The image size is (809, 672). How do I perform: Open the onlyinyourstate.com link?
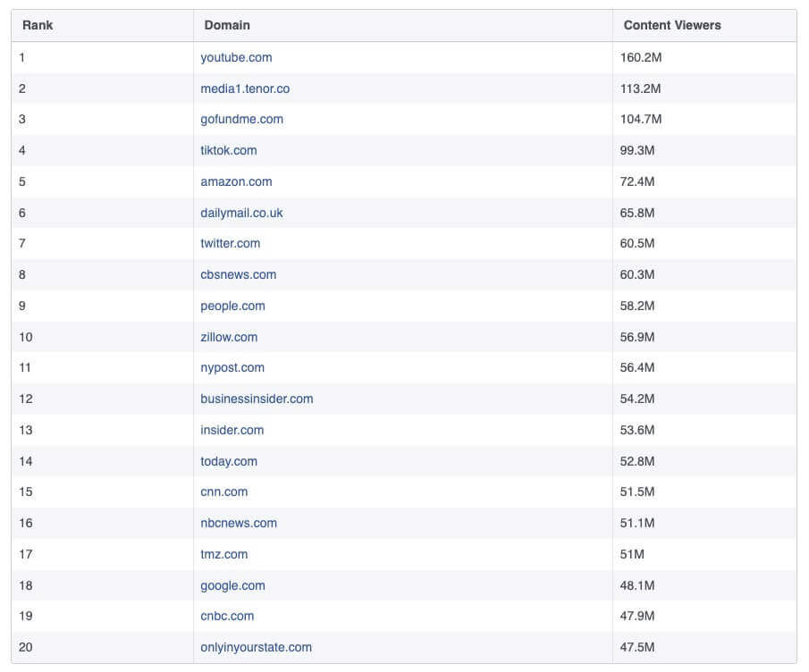point(256,647)
